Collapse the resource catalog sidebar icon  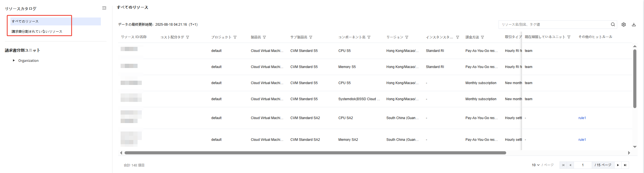[x=104, y=8]
